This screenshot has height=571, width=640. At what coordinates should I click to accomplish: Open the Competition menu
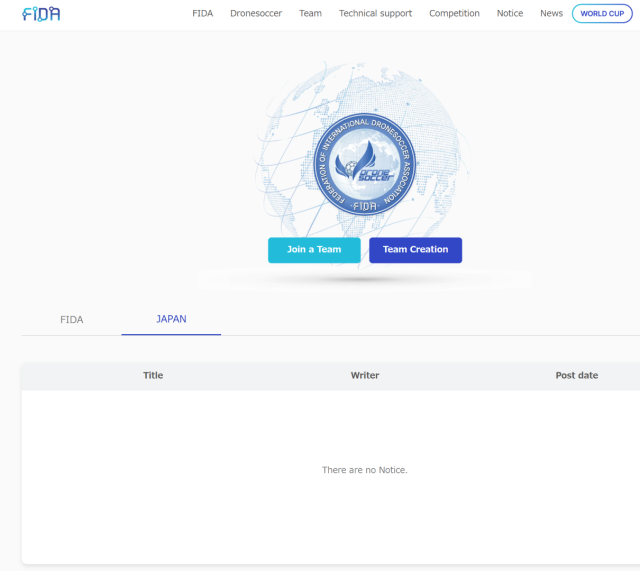454,13
